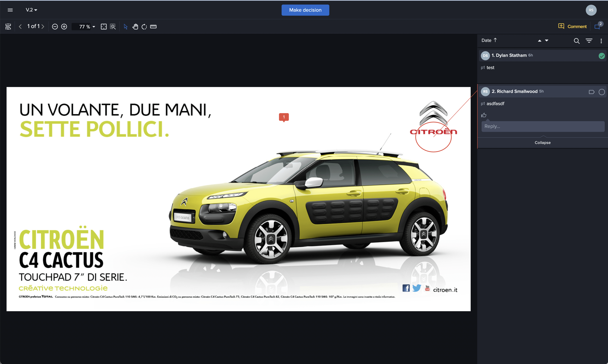608x364 pixels.
Task: Go to the previous page arrow
Action: click(20, 26)
